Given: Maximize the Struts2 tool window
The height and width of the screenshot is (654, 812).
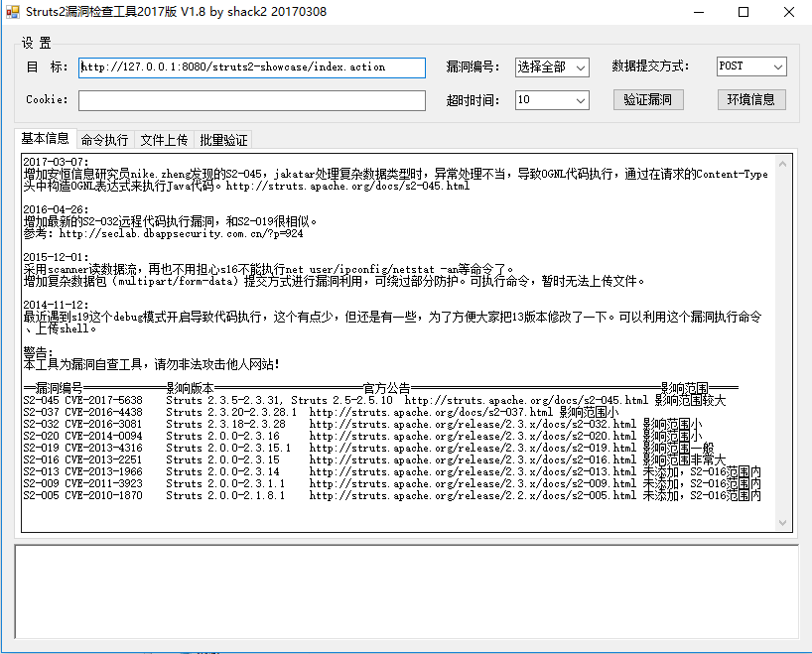Looking at the screenshot, I should coord(744,12).
